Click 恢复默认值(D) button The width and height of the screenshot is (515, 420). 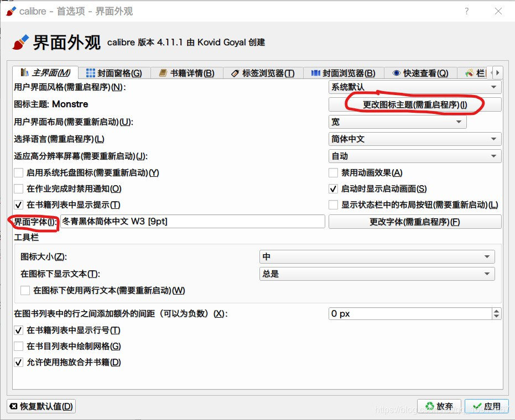41,406
